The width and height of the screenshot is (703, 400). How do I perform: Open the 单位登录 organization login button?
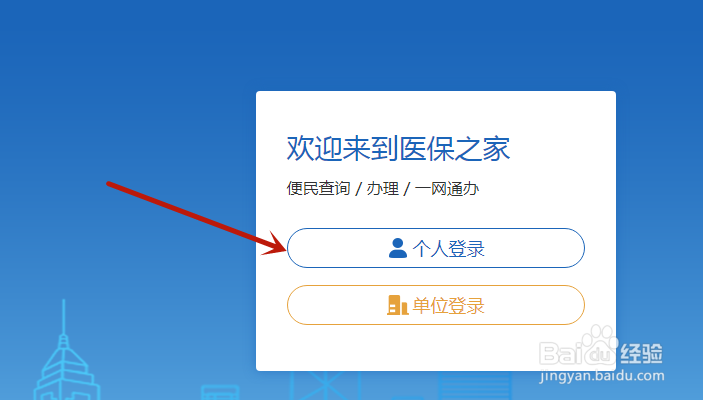(x=436, y=305)
